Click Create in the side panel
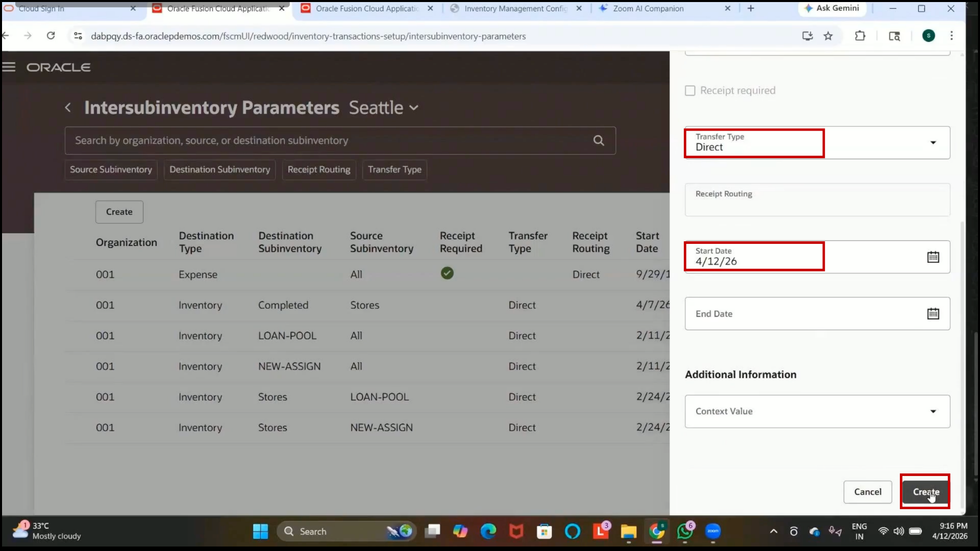980x551 pixels. tap(925, 492)
